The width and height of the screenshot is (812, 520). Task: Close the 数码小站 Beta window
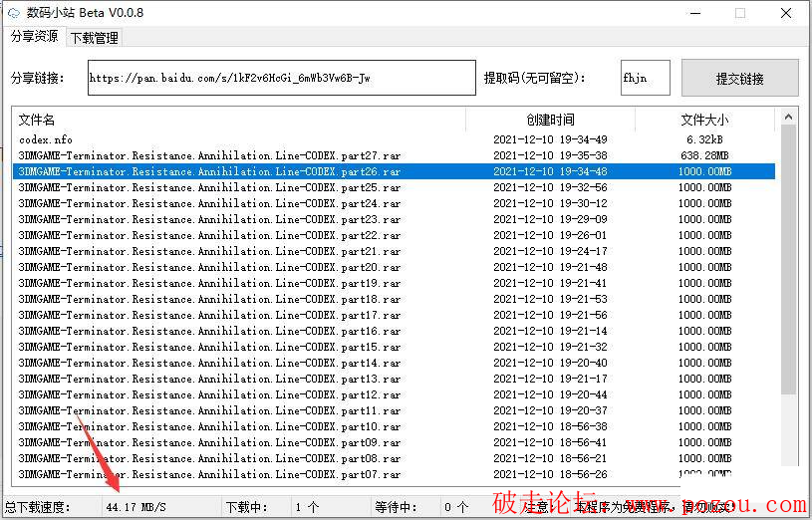785,13
